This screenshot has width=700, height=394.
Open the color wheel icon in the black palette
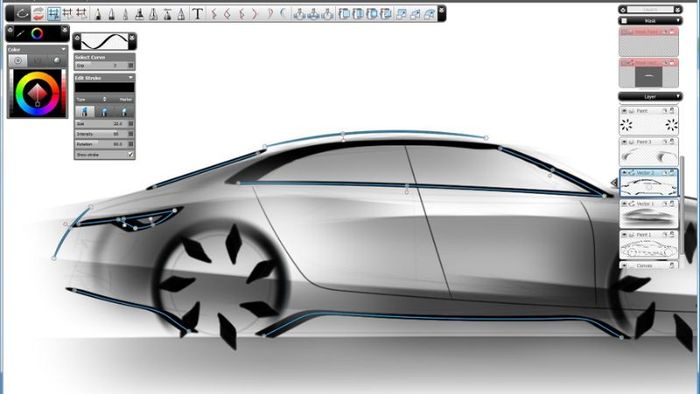point(38,33)
